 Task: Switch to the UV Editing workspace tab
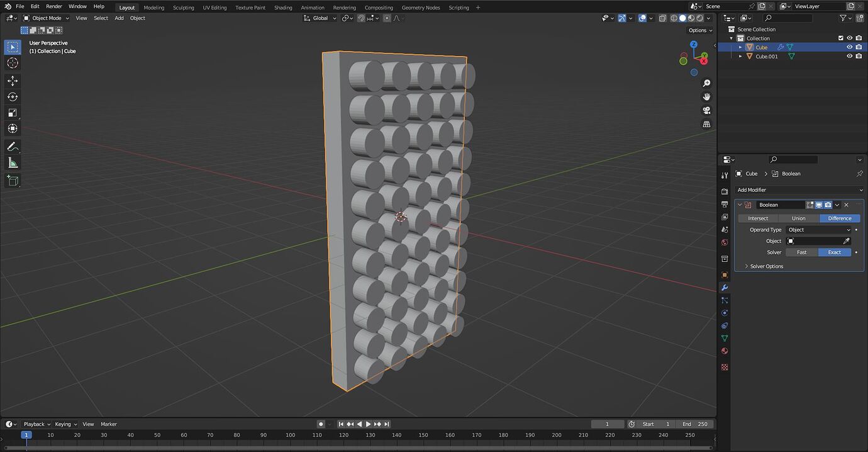[214, 8]
